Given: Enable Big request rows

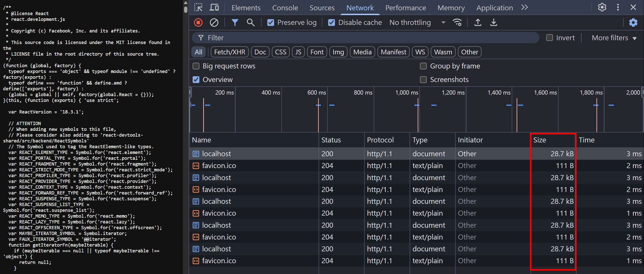Looking at the screenshot, I should coord(196,66).
